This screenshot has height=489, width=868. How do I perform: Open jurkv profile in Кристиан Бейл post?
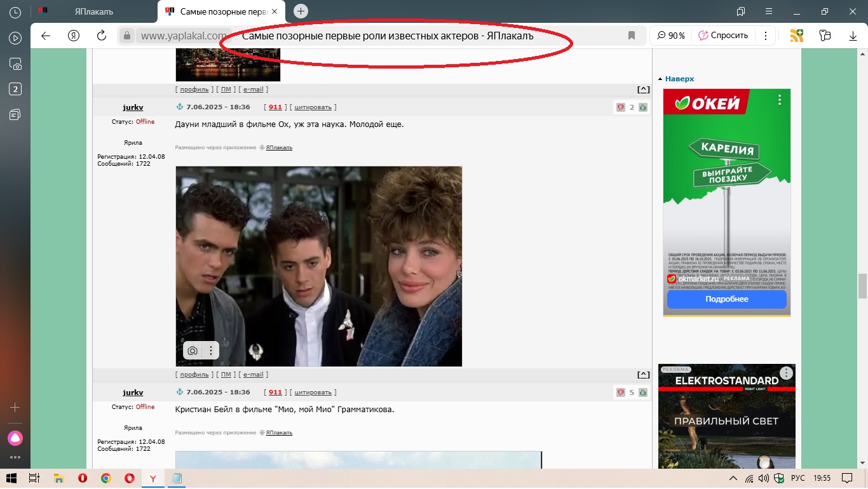point(133,392)
